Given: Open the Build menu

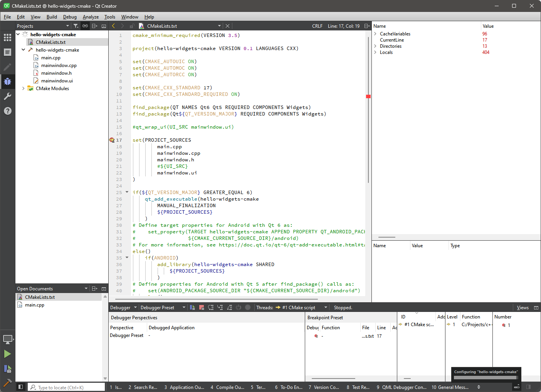Looking at the screenshot, I should click(52, 17).
